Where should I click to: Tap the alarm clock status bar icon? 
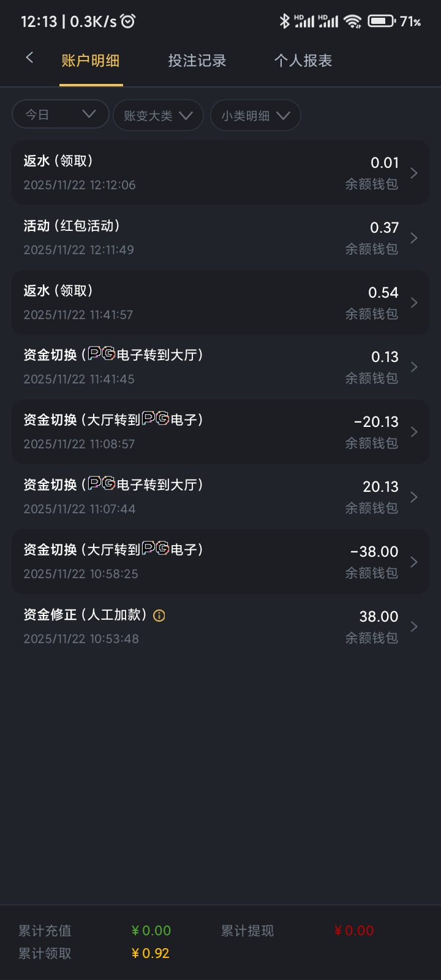click(128, 21)
